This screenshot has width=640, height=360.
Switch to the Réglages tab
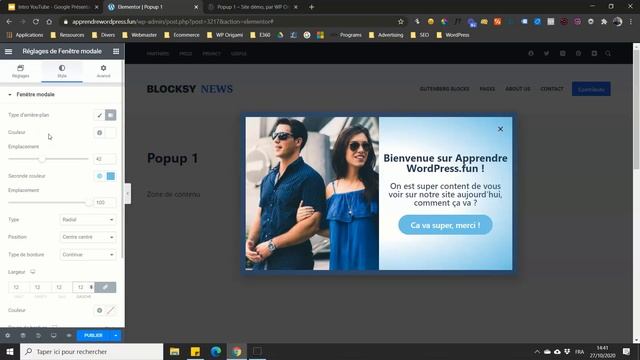click(20, 71)
